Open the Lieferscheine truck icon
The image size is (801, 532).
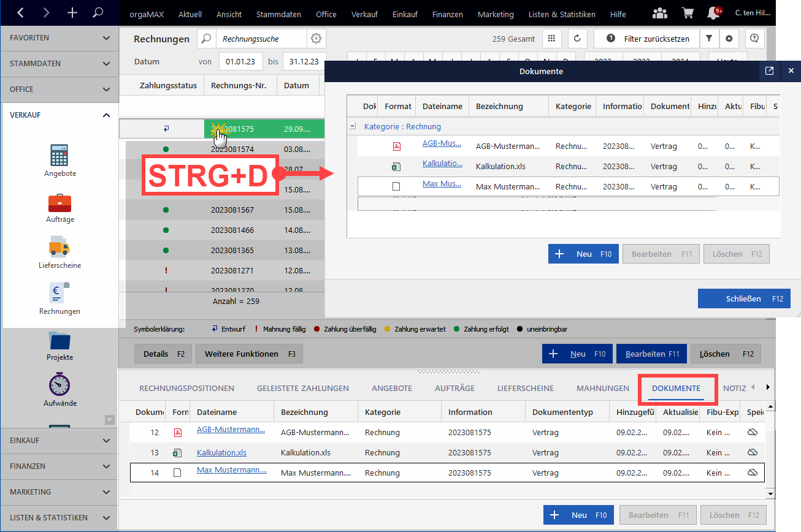coord(59,246)
